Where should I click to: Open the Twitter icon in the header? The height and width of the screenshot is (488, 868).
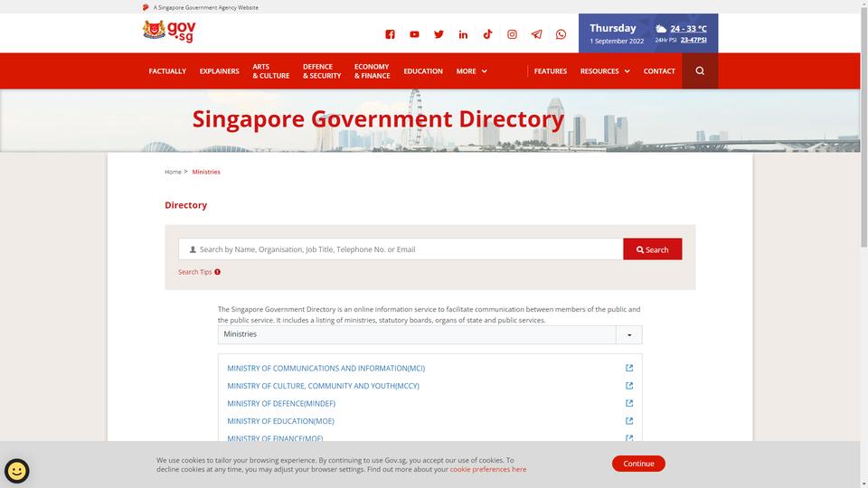(x=439, y=34)
